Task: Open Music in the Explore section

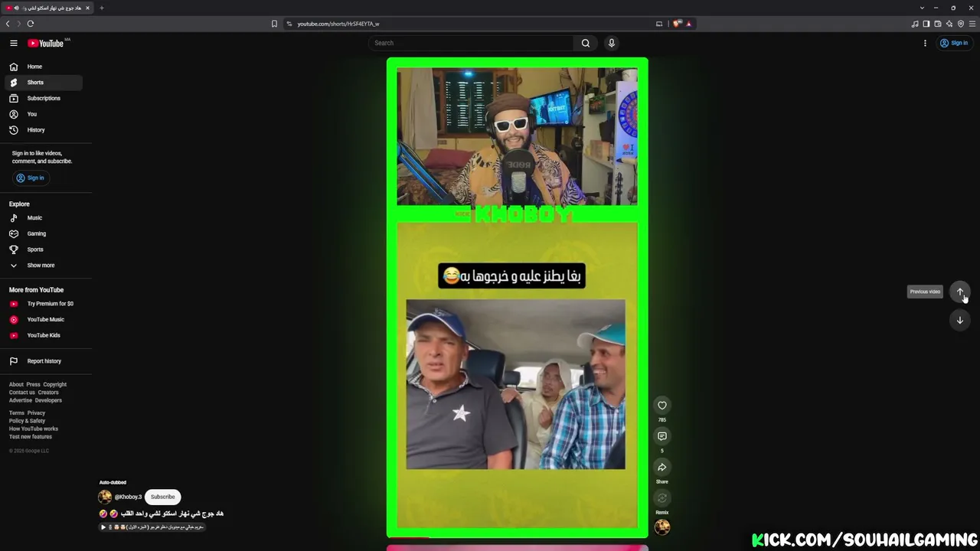Action: [x=43, y=218]
